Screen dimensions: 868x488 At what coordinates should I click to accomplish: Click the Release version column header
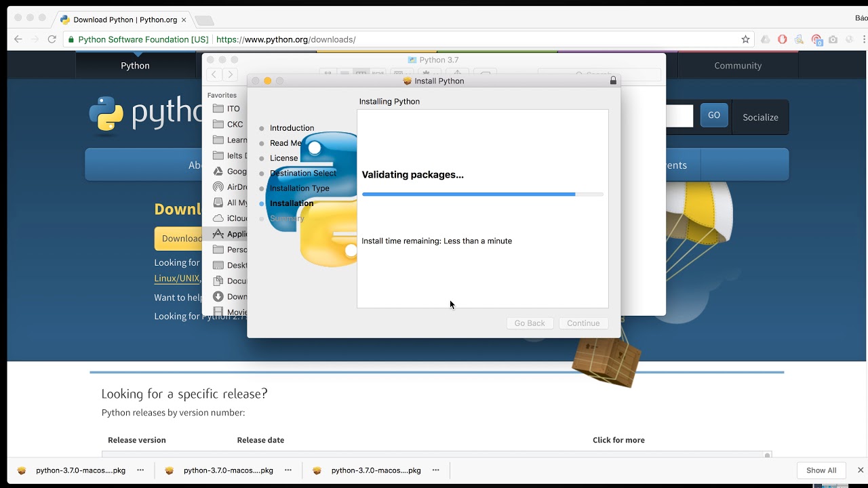137,440
